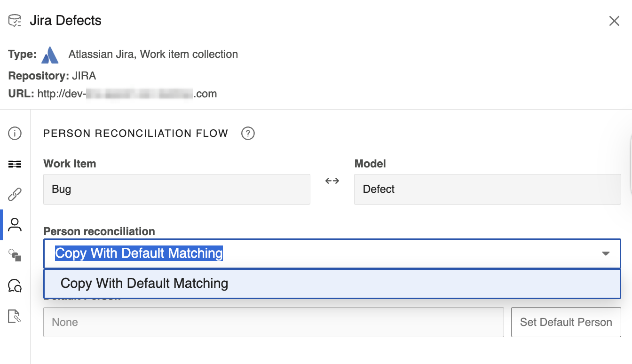The width and height of the screenshot is (632, 364).
Task: Select Copy With Default Matching option
Action: 144,283
